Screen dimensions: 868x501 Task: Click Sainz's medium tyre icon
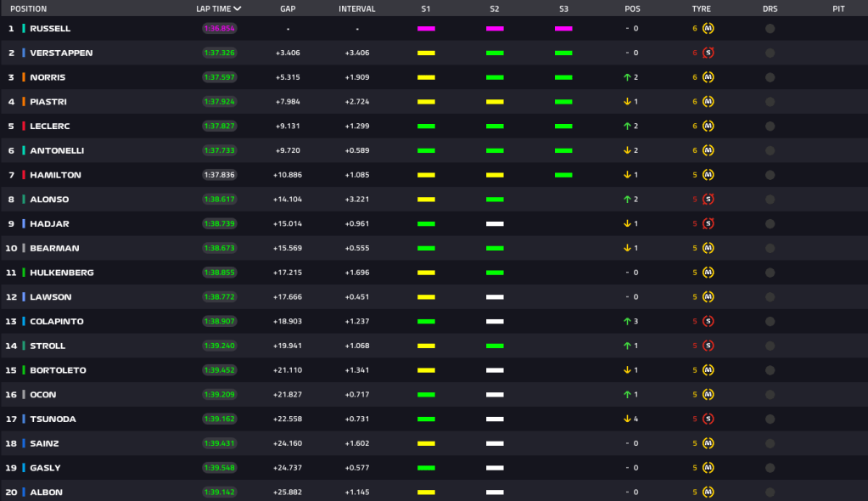coord(708,442)
